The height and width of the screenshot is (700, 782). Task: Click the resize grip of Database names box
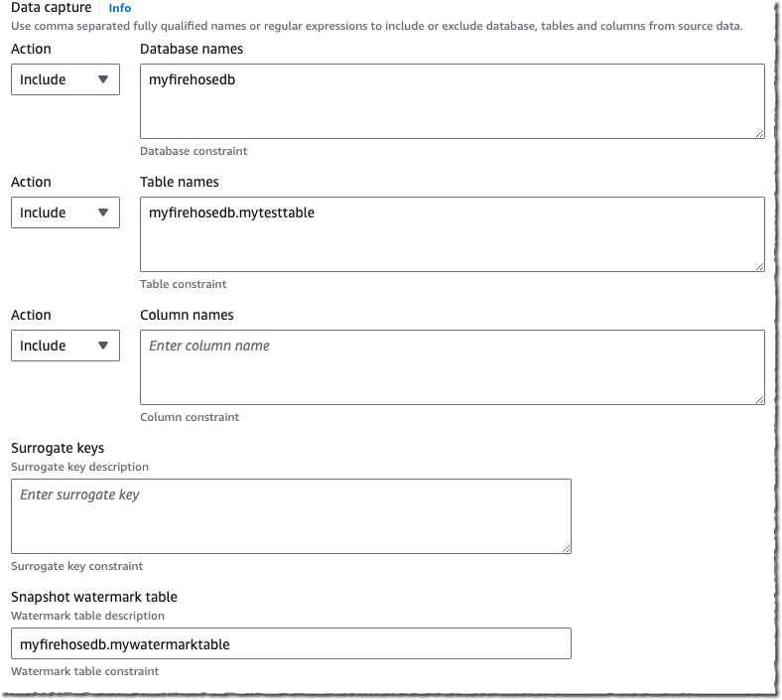point(759,133)
